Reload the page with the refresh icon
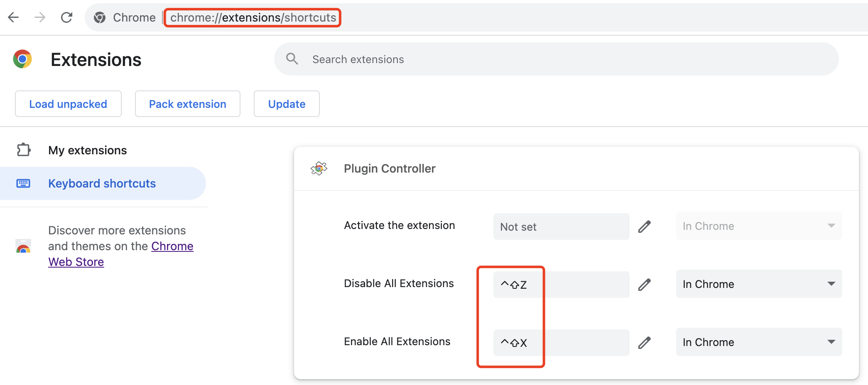Image resolution: width=868 pixels, height=385 pixels. click(66, 17)
